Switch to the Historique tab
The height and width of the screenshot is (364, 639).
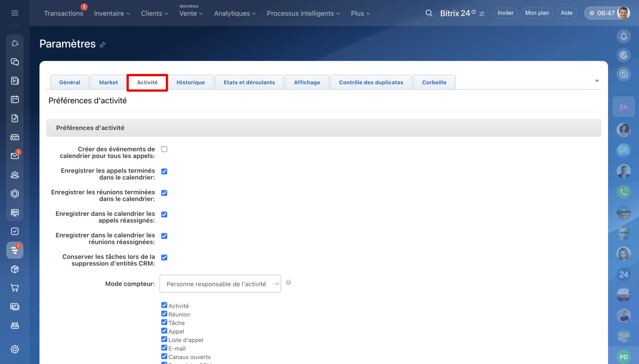191,82
